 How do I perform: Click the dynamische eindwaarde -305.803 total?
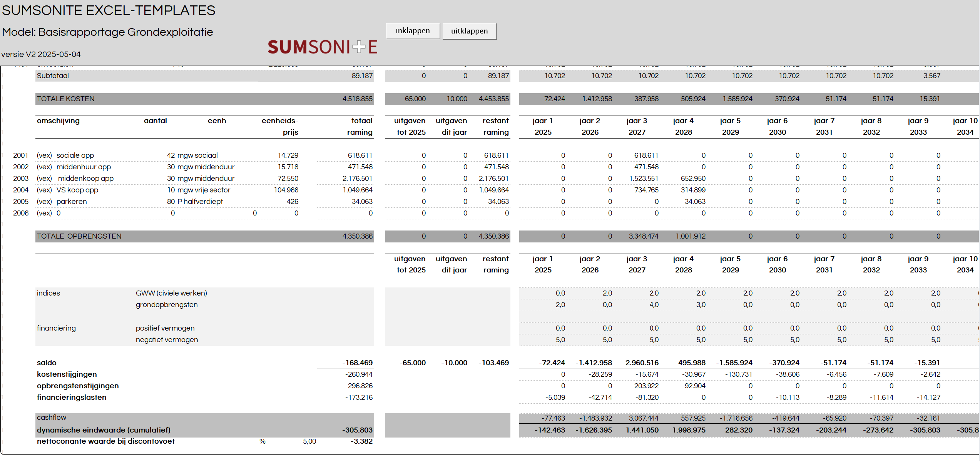pyautogui.click(x=358, y=430)
